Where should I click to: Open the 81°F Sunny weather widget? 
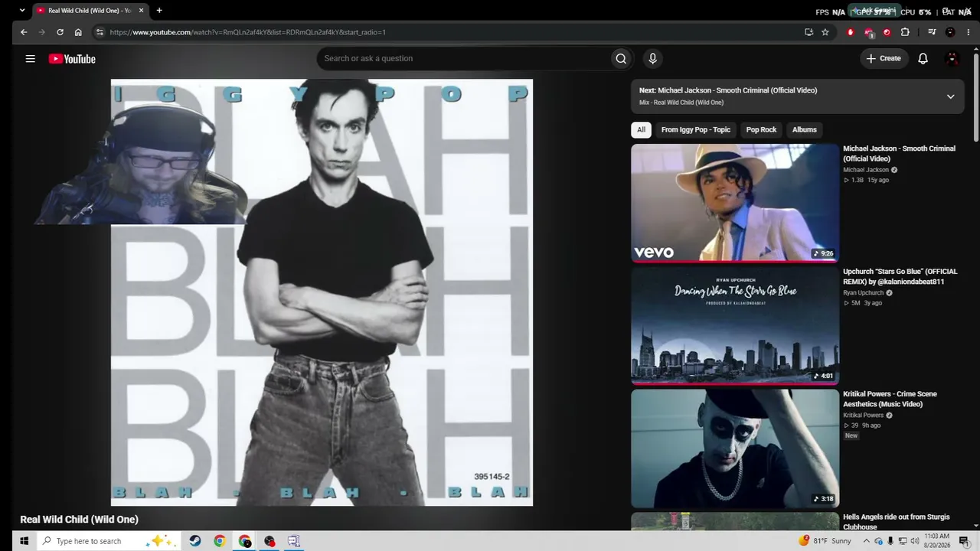pyautogui.click(x=825, y=541)
